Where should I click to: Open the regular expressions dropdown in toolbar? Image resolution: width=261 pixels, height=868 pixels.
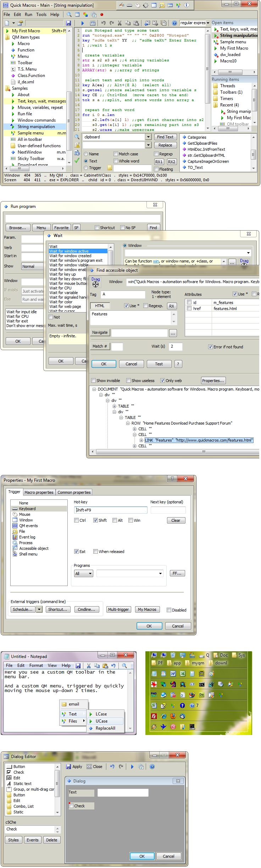click(x=208, y=23)
